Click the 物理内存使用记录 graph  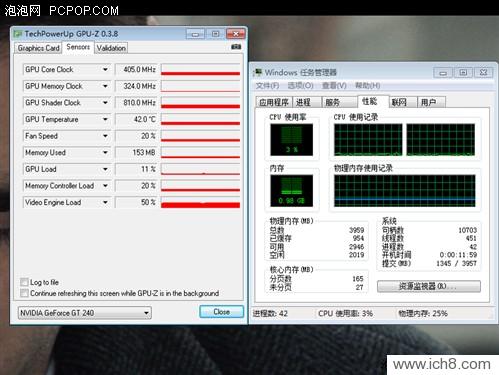click(405, 191)
